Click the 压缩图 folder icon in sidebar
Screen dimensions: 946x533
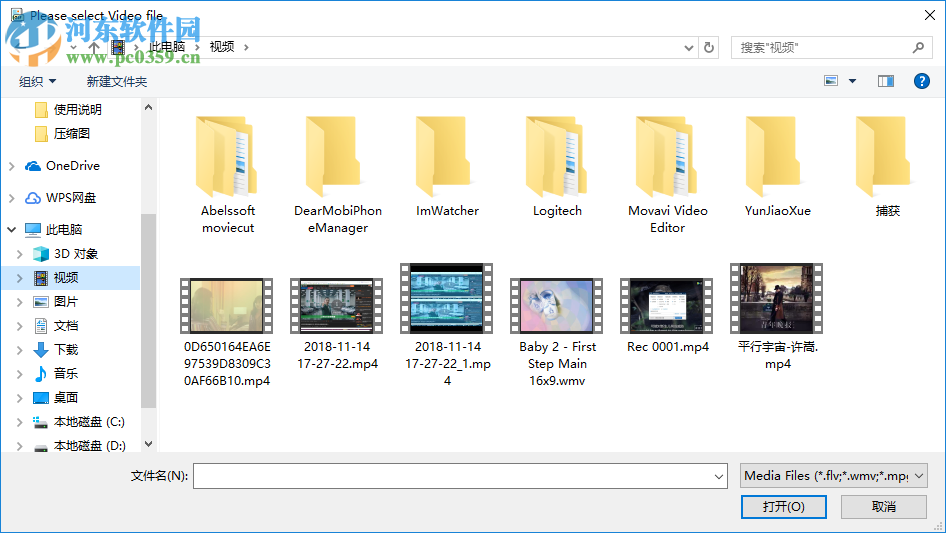(41, 133)
